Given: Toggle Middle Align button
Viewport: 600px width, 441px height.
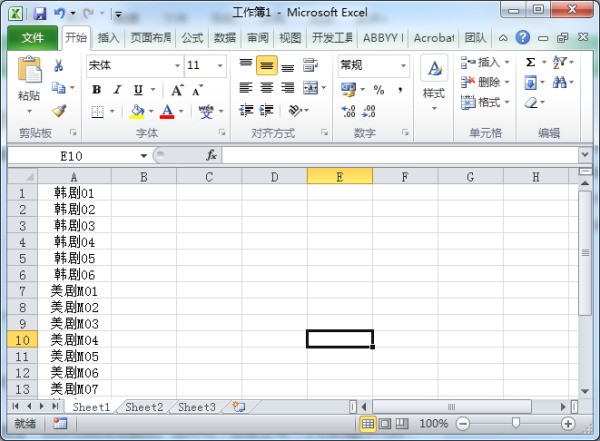Looking at the screenshot, I should click(267, 65).
